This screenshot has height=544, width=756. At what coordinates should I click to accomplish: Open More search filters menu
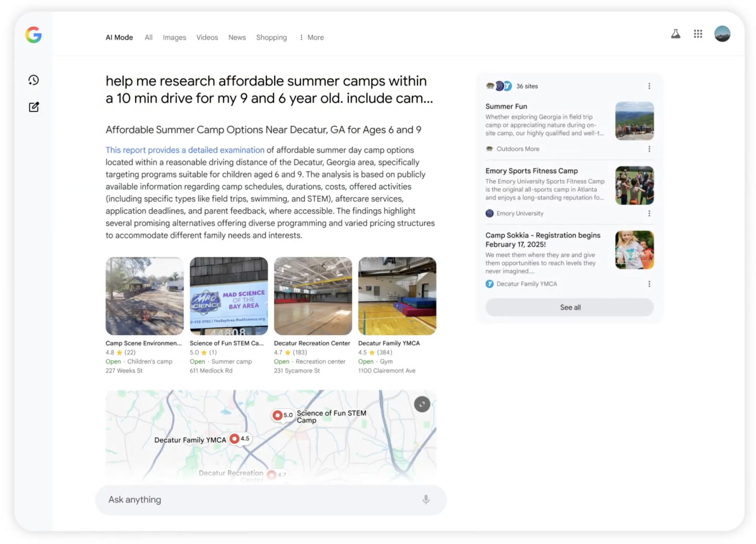click(312, 38)
